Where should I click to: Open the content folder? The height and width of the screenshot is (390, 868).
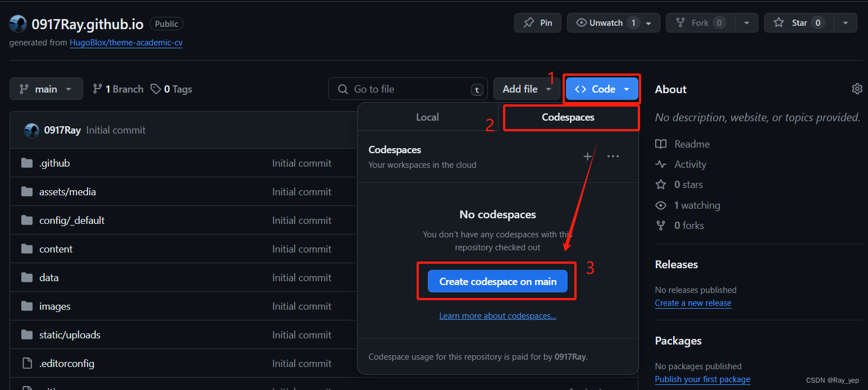click(56, 249)
